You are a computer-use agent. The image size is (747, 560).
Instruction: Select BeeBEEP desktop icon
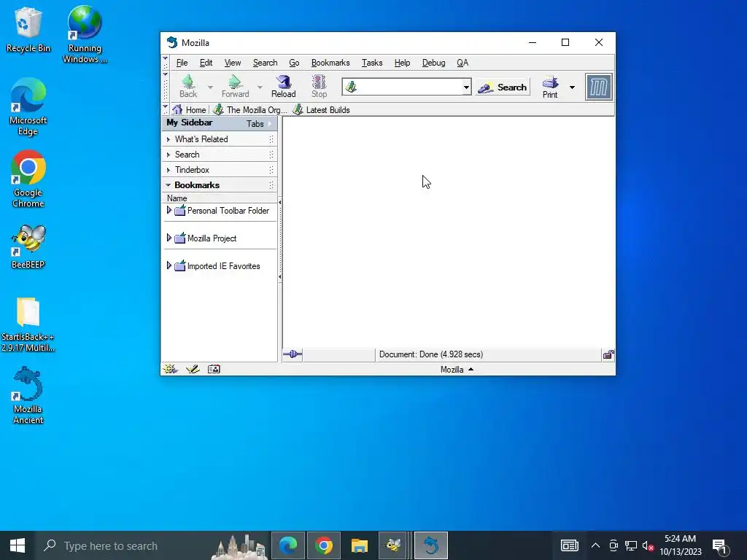pos(28,246)
